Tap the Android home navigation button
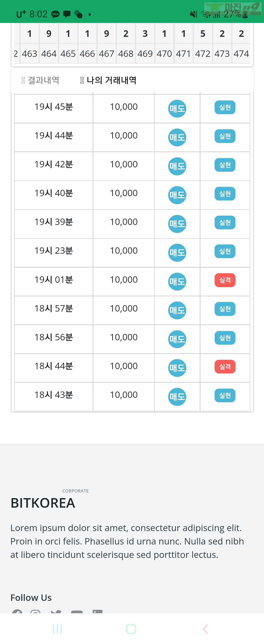264x644 pixels. 131,629
